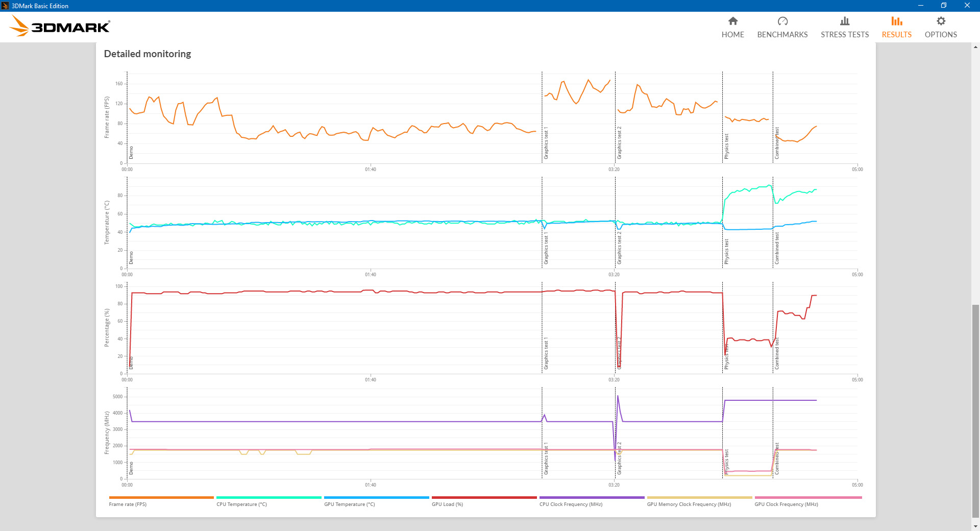Click Combined test marker in percentage chart
The width and height of the screenshot is (980, 531).
pyautogui.click(x=777, y=353)
